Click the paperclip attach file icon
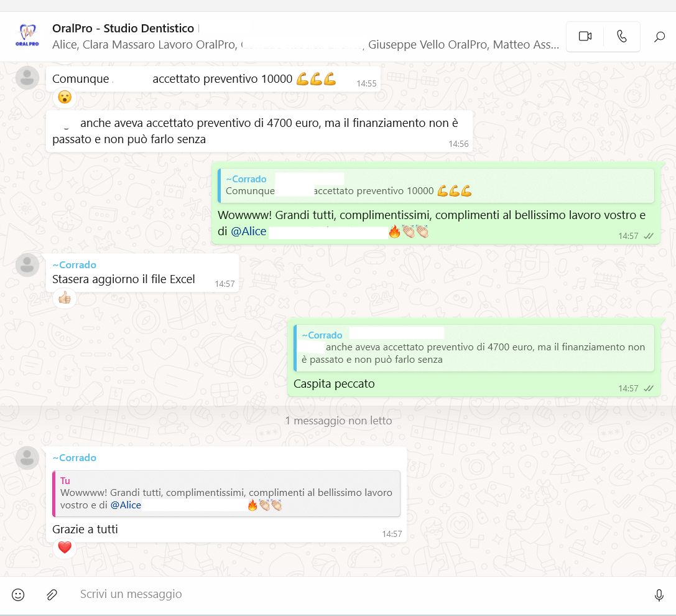676x616 pixels. click(x=52, y=595)
